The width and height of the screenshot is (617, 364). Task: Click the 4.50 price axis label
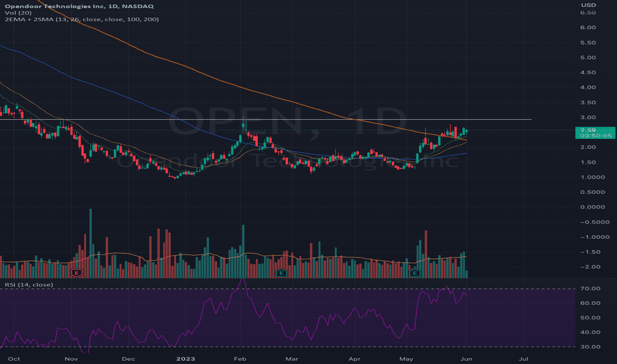click(588, 72)
